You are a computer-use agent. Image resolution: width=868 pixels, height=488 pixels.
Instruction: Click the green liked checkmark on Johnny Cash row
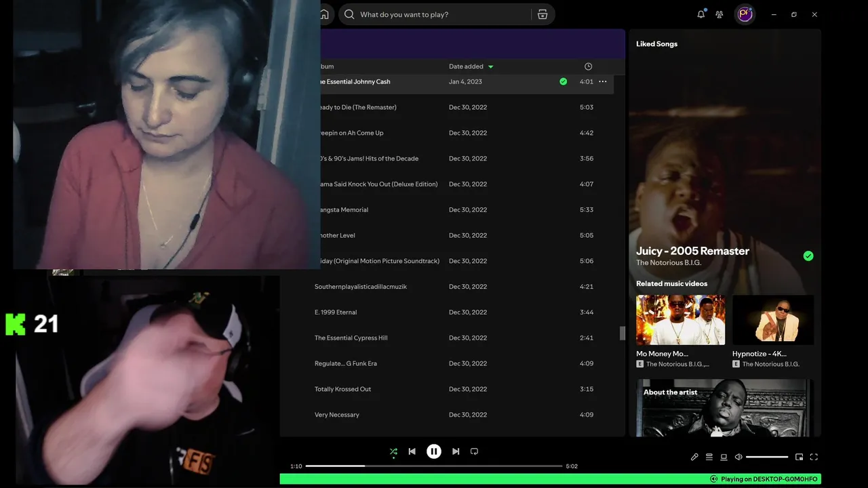[564, 81]
